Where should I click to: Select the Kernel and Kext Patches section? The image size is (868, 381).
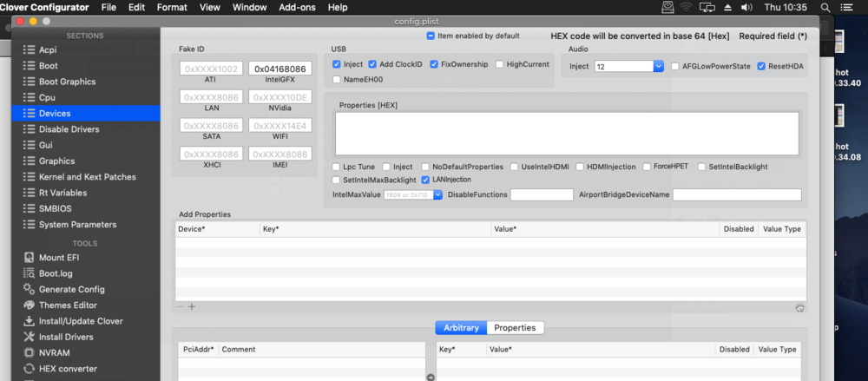point(87,177)
